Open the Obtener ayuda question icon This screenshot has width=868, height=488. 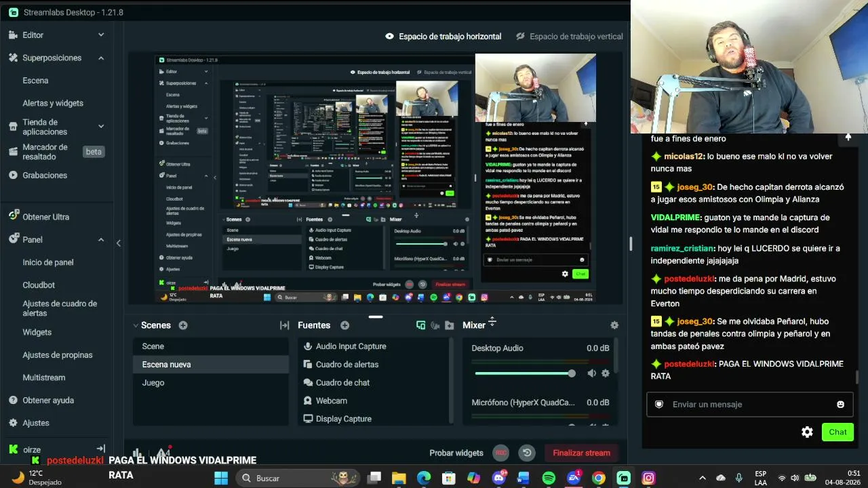(x=13, y=400)
